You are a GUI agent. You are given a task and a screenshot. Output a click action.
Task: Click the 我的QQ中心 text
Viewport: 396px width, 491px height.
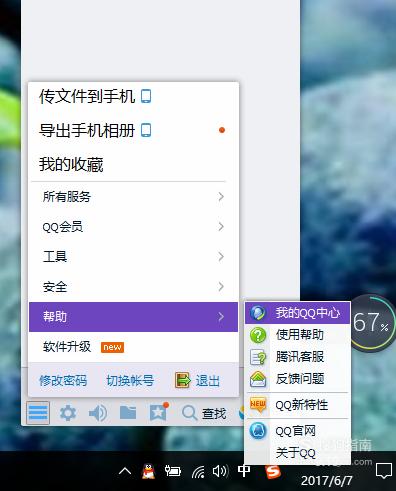[308, 313]
